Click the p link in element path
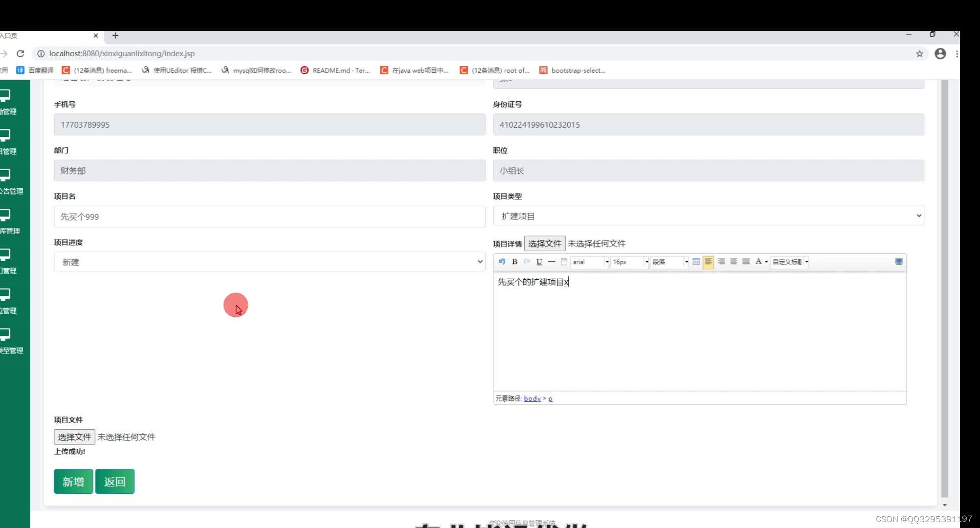980x528 pixels. [550, 399]
